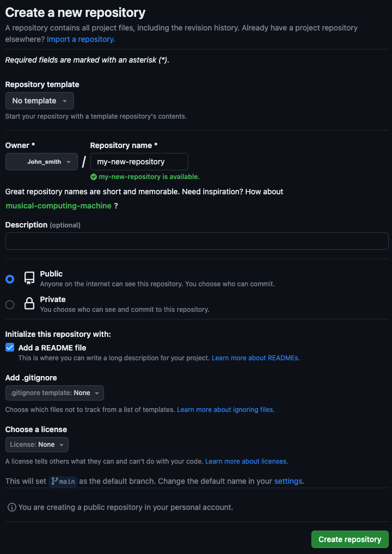Viewport: 392px width, 554px height.
Task: Uncheck the Add a README file checkbox
Action: [x=10, y=347]
